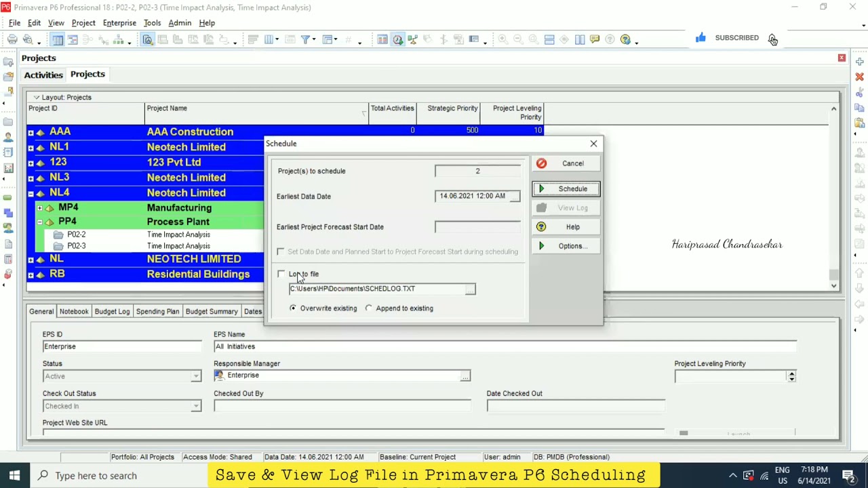The width and height of the screenshot is (868, 488).
Task: Open the Tools menu
Action: (x=152, y=23)
